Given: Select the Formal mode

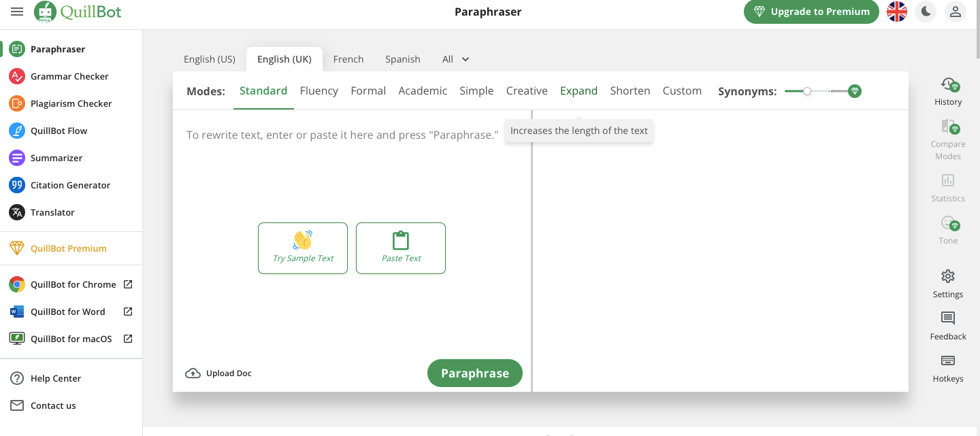Looking at the screenshot, I should pyautogui.click(x=368, y=90).
